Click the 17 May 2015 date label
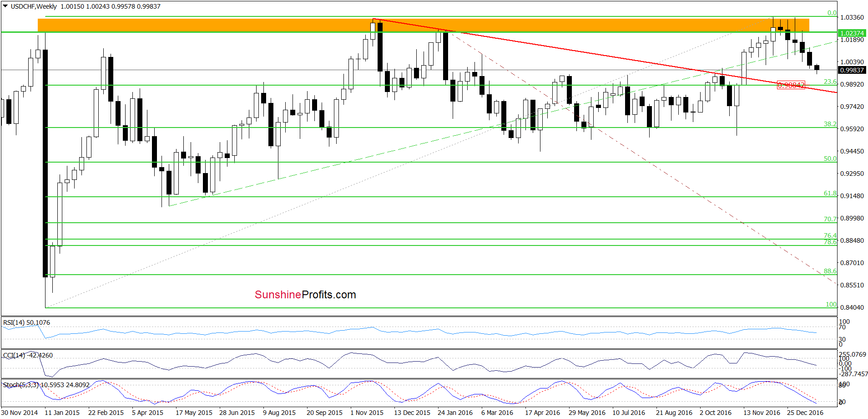Image resolution: width=868 pixels, height=419 pixels. [194, 413]
